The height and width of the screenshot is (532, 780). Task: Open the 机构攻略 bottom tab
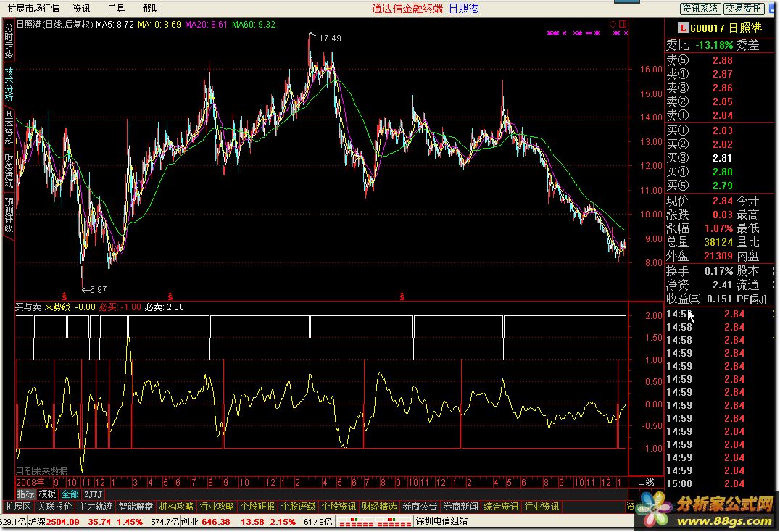[x=176, y=507]
